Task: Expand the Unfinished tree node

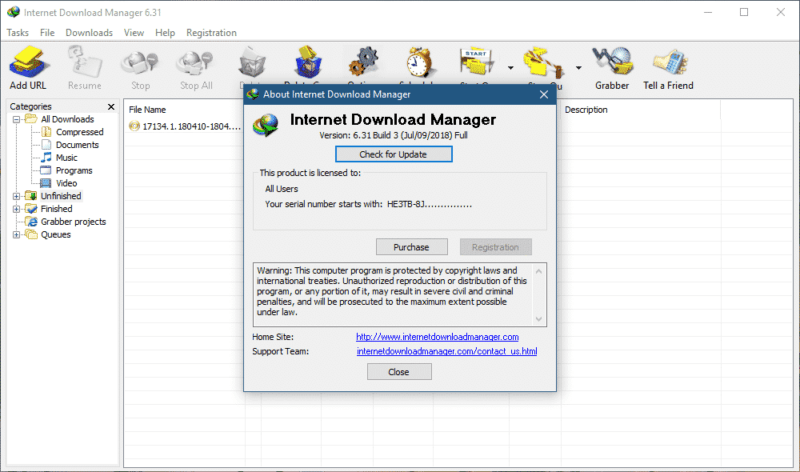Action: (x=16, y=196)
